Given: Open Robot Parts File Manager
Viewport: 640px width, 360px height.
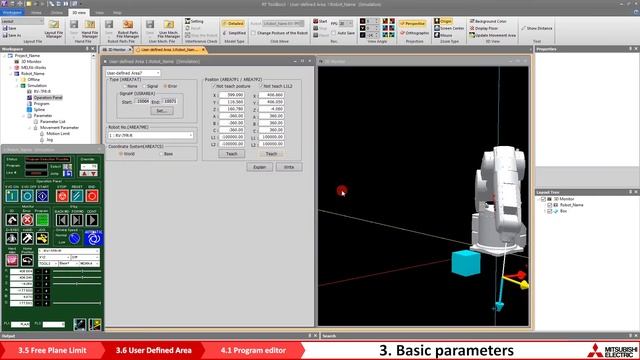Looking at the screenshot, I should click(128, 29).
